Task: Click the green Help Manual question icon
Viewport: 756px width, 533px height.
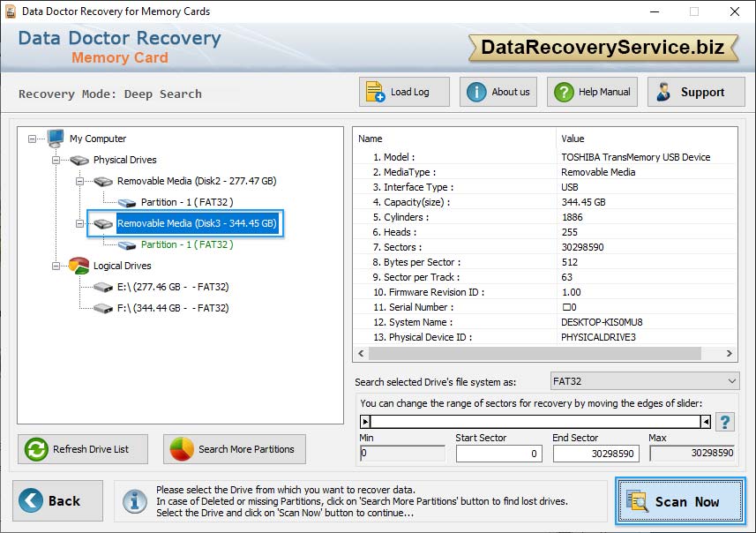Action: click(564, 92)
